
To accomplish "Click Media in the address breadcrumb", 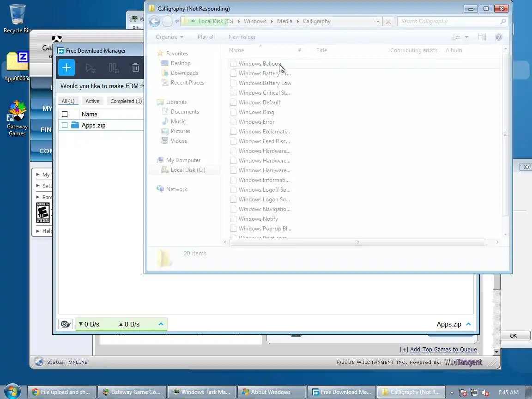I will [x=284, y=21].
